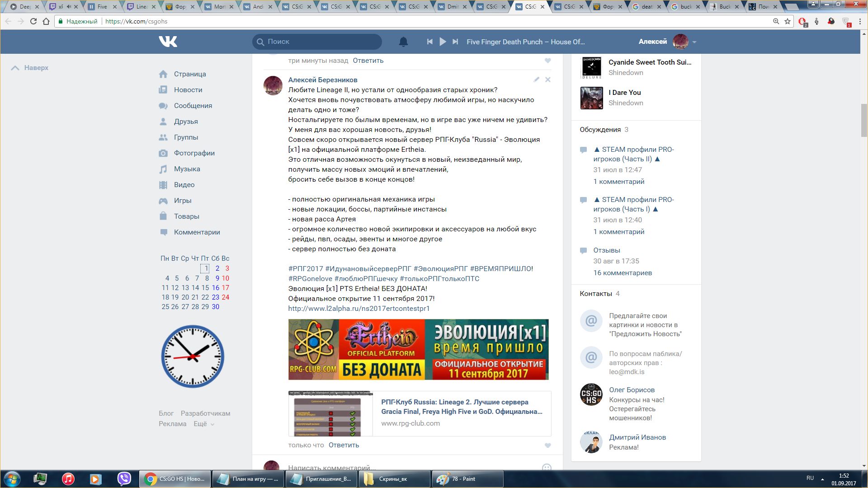Open Алексей Березников author name link
The height and width of the screenshot is (488, 868).
[323, 80]
